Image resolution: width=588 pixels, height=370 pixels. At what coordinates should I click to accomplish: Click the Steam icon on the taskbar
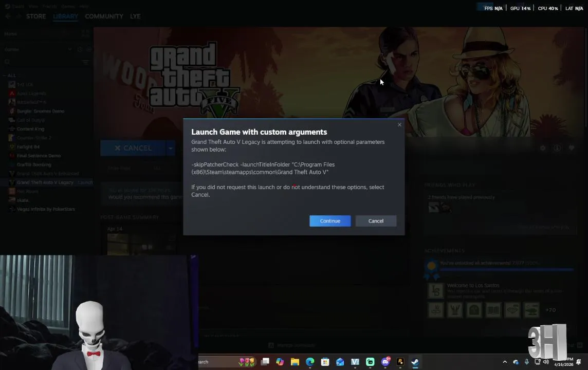415,362
